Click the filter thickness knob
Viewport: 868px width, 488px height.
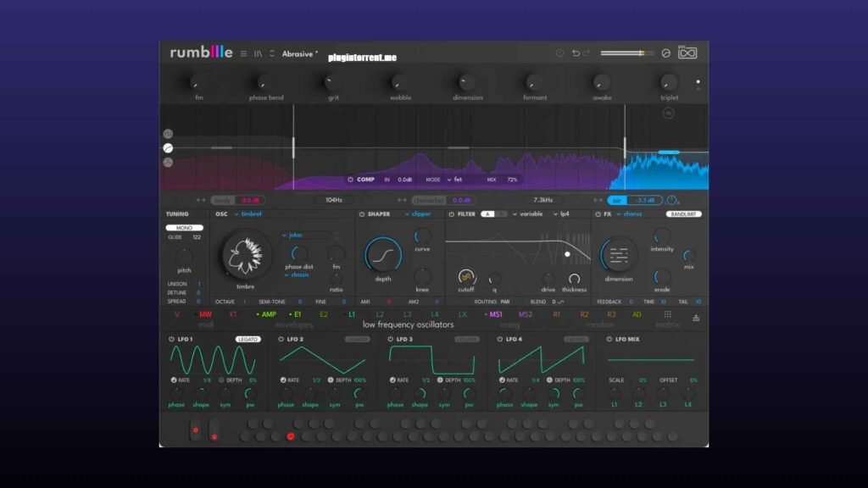click(x=574, y=278)
